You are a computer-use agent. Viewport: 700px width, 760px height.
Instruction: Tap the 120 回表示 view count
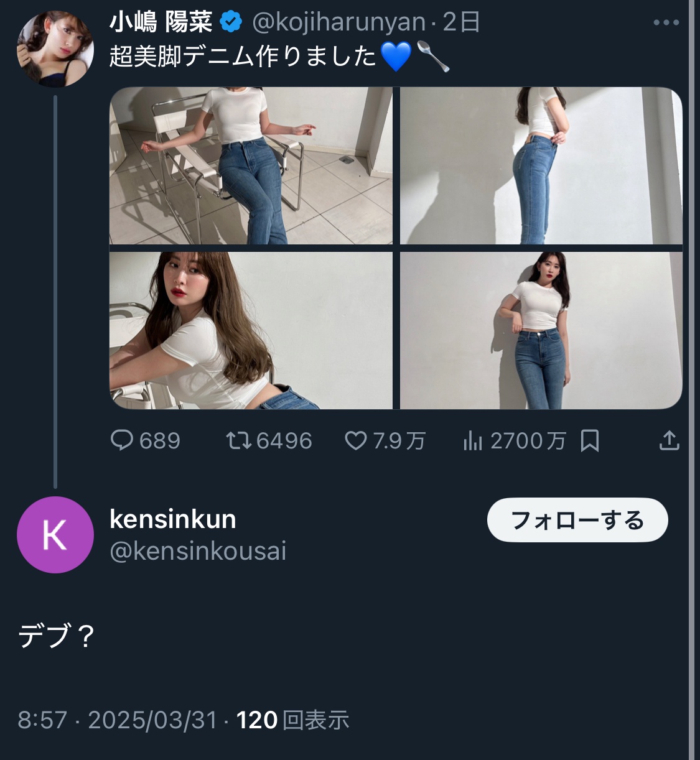tap(292, 720)
